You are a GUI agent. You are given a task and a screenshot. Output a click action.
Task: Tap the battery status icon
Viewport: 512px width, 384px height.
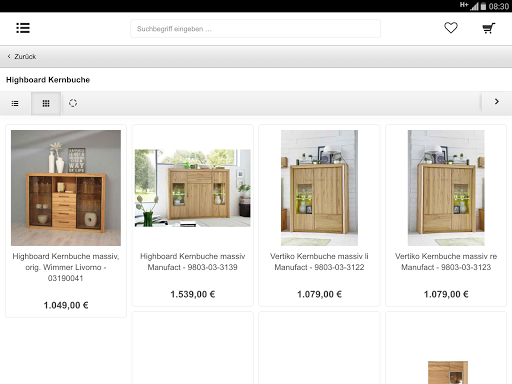point(483,6)
